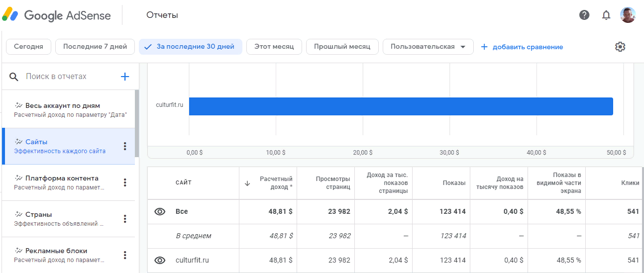Open three-dot menu for Сайты report
This screenshot has width=644, height=273.
(x=125, y=146)
